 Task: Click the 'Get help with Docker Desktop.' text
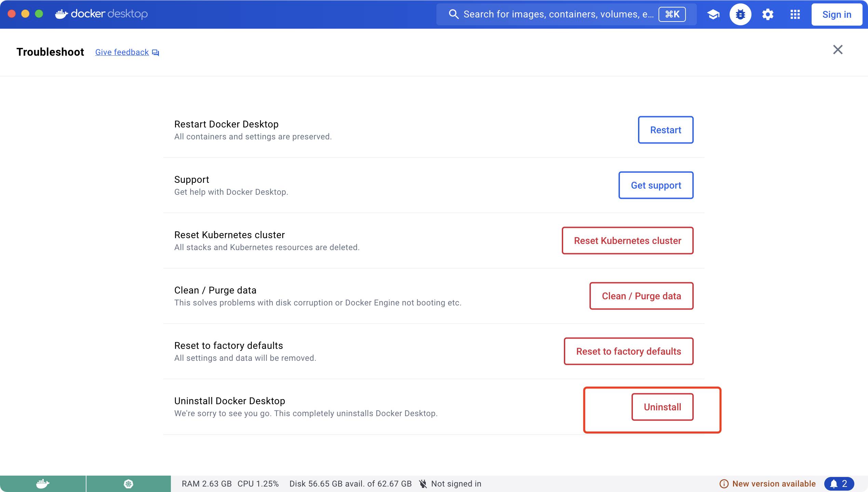[x=231, y=192]
